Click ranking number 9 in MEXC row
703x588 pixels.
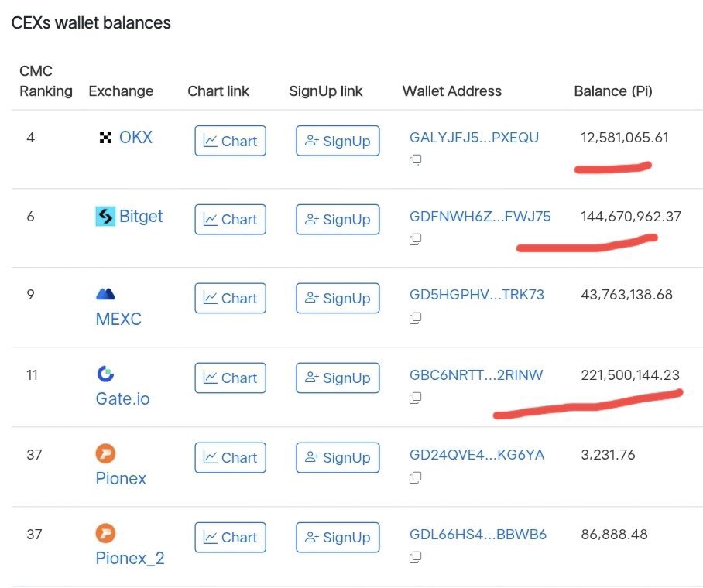30,295
